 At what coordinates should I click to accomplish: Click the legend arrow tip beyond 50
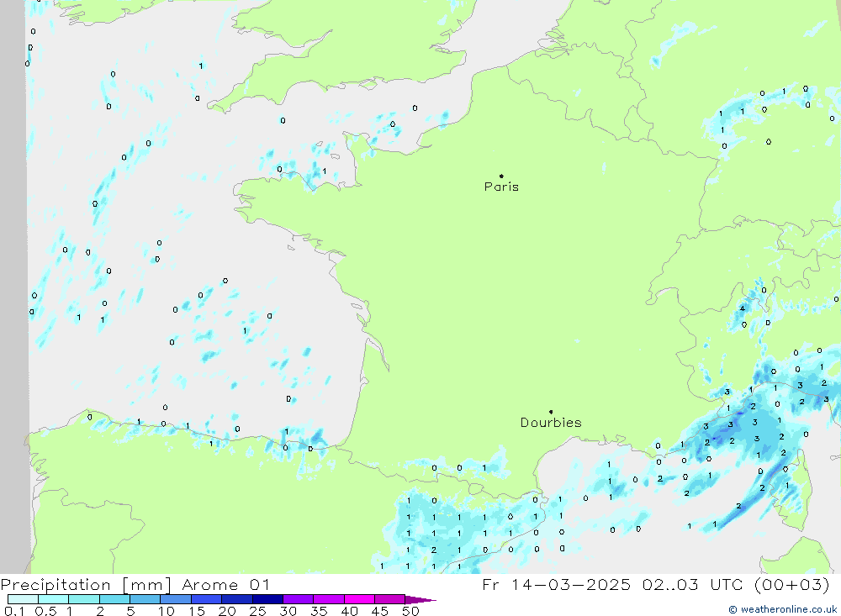(x=421, y=600)
